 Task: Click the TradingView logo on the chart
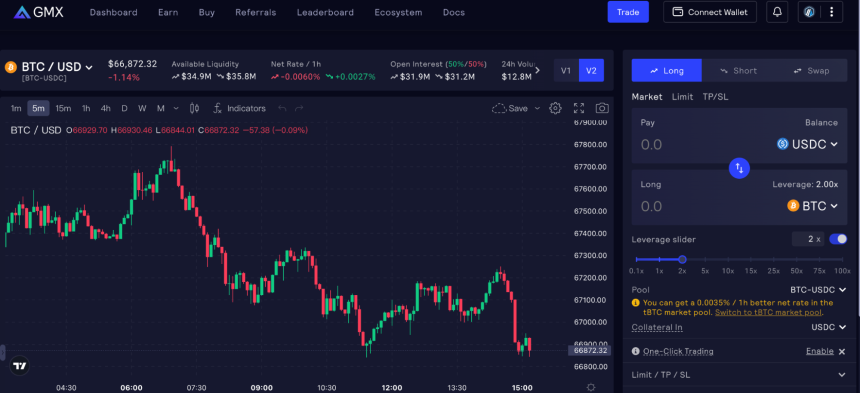[x=20, y=366]
